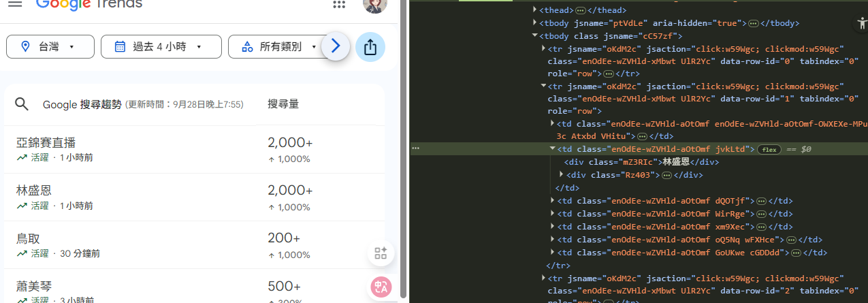Click the export share button
The width and height of the screenshot is (868, 303).
coord(370,46)
